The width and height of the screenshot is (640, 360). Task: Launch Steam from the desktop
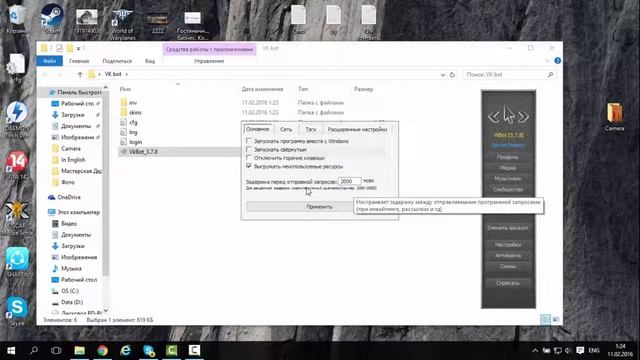[x=52, y=18]
